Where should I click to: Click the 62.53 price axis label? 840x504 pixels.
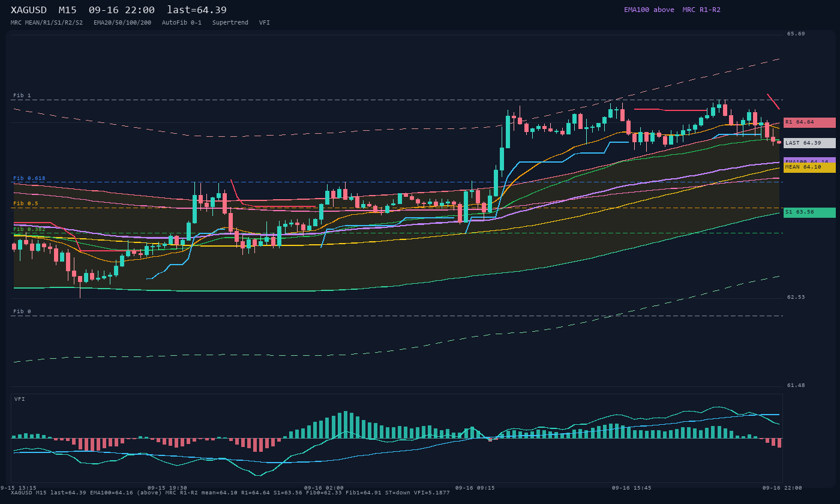click(x=796, y=297)
